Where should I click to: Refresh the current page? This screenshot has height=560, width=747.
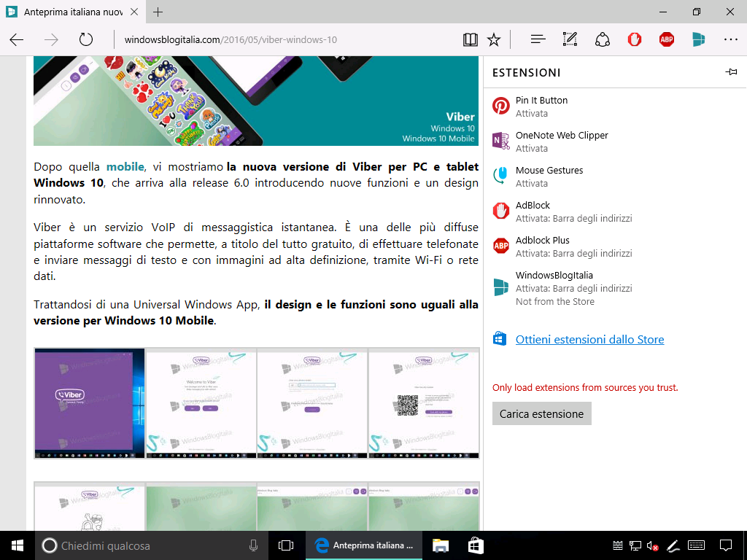click(86, 39)
